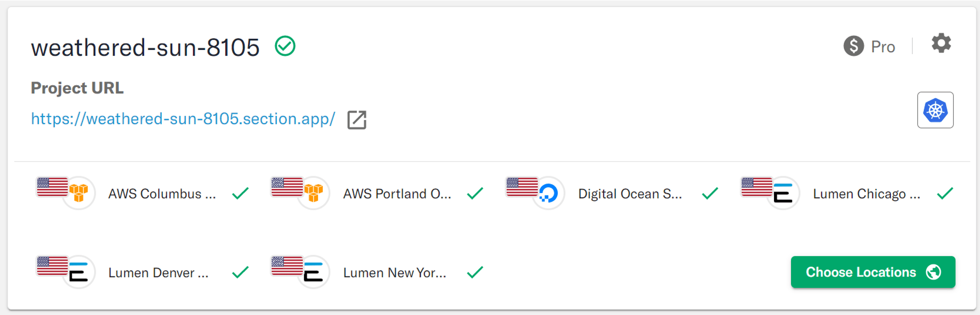
Task: Click the dollar sign Pro plan icon
Action: [x=853, y=46]
